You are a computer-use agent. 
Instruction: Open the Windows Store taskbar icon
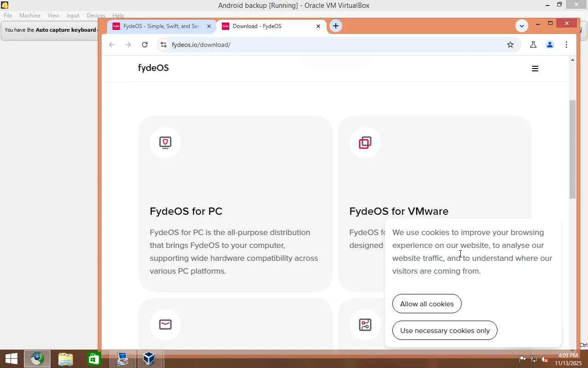(x=94, y=359)
